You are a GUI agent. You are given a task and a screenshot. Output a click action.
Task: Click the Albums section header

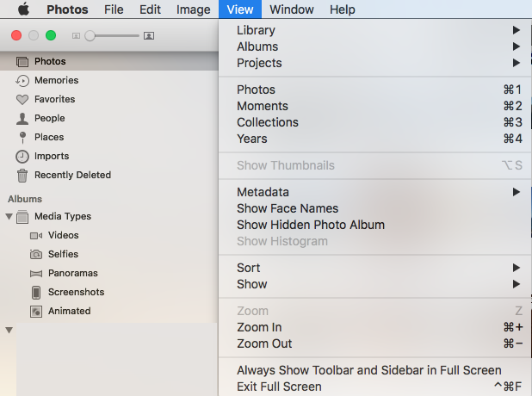(x=25, y=199)
